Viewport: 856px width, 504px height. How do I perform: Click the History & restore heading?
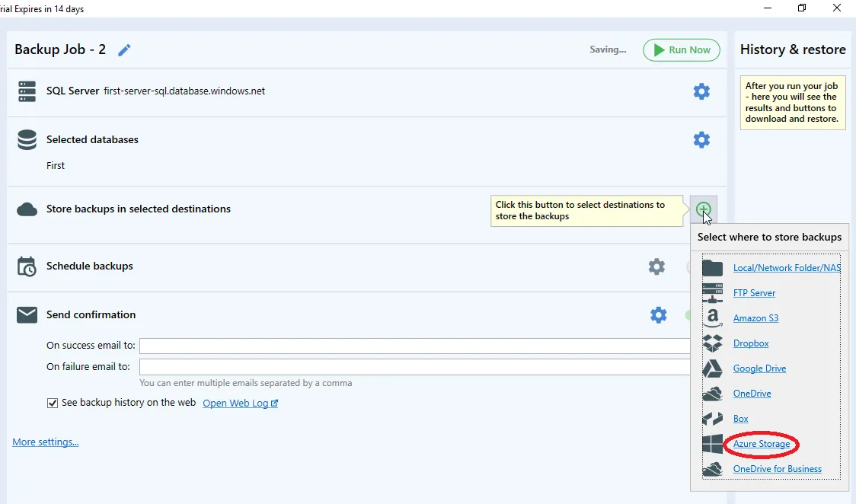point(793,49)
